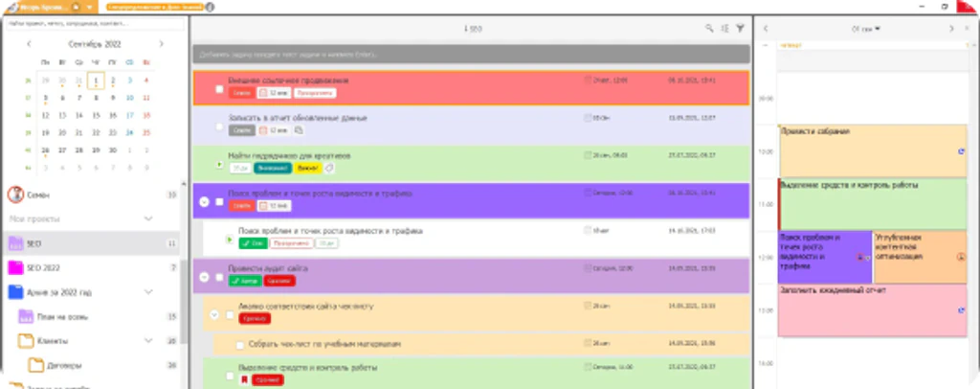Check off the purple Поиск проблем task
The height and width of the screenshot is (389, 980).
(219, 202)
